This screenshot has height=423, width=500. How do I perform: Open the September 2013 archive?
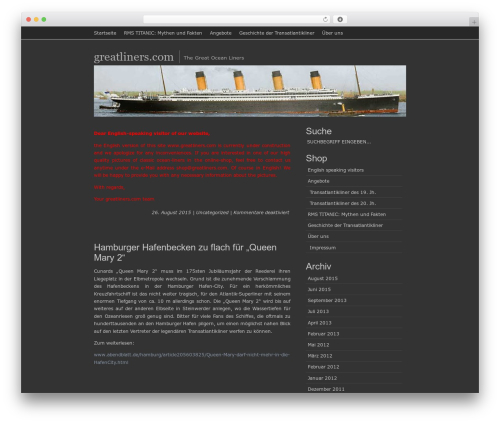click(x=327, y=300)
